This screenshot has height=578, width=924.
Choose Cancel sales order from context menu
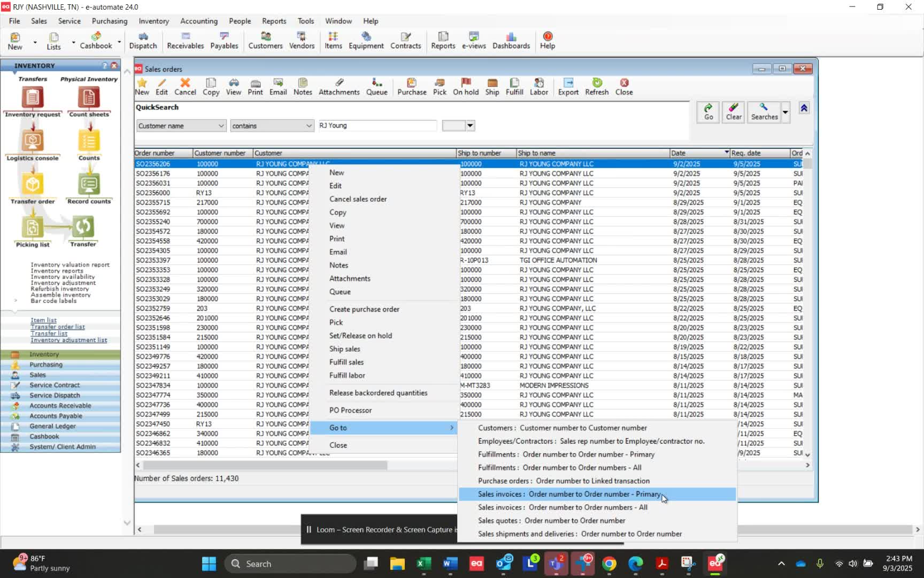pos(358,199)
